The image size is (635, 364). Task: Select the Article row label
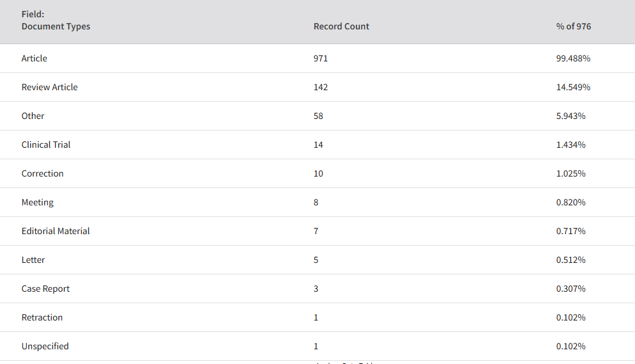[x=34, y=58]
